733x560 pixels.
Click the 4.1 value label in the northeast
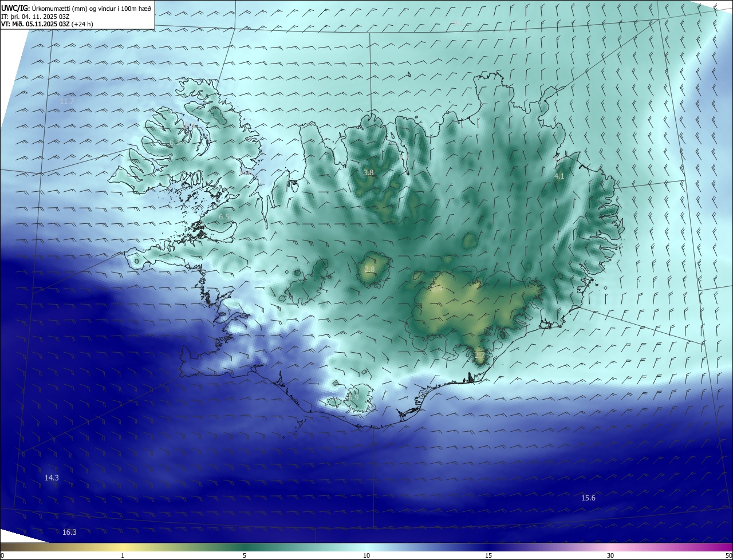point(559,176)
